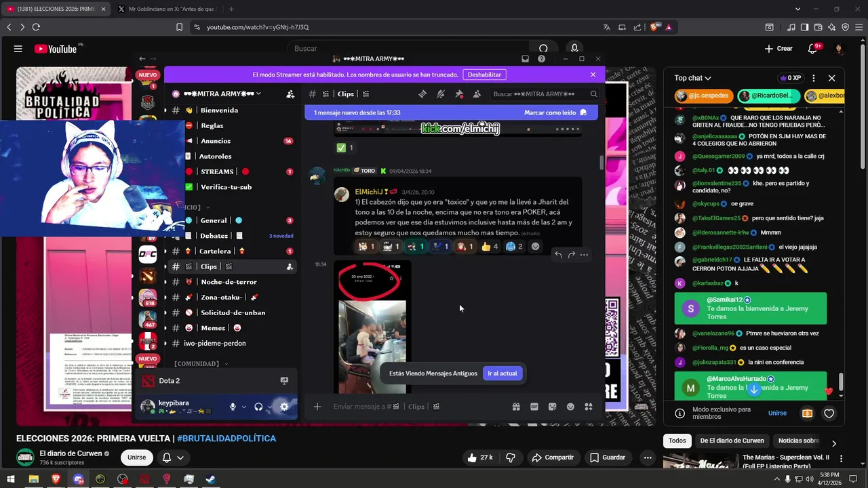This screenshot has height=488, width=868.
Task: Click the Super Chat money icon in chat
Action: pos(807,413)
